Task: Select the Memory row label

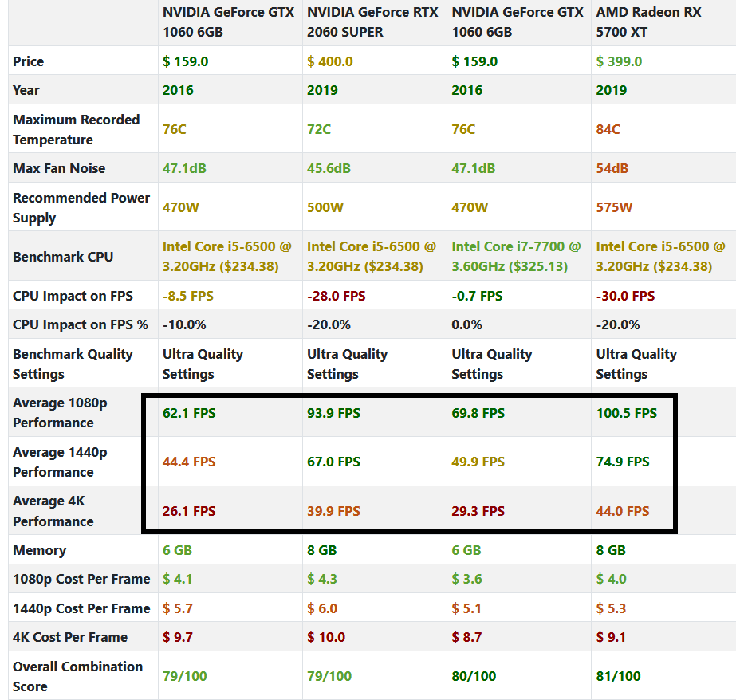Action: coord(39,550)
